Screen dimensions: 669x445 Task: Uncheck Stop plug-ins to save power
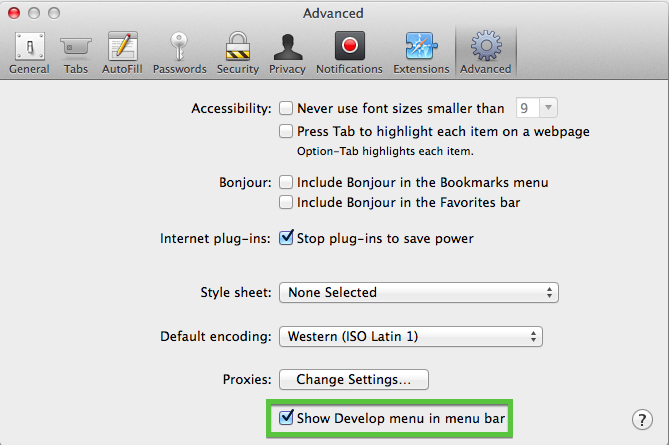(x=286, y=237)
